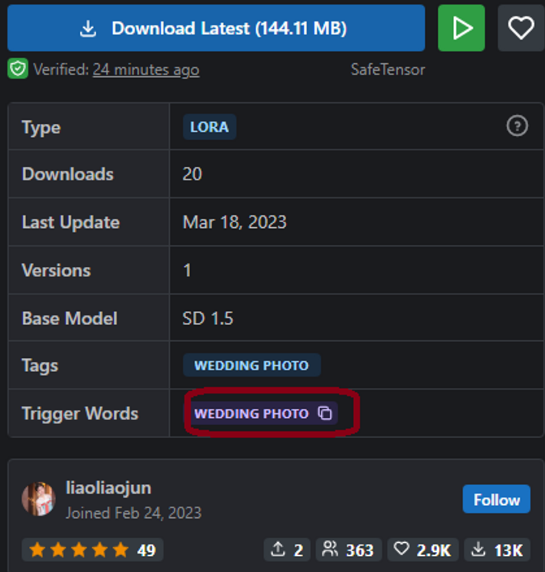
Task: Open the question mark help icon
Action: (x=517, y=126)
